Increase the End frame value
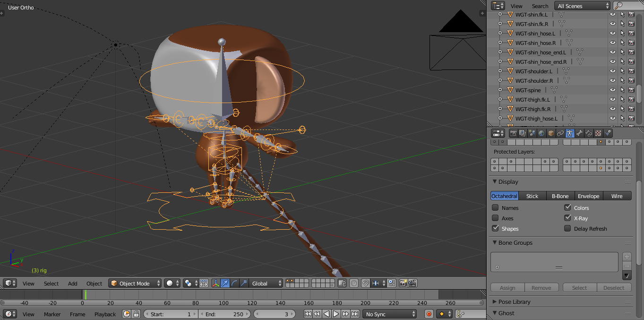 246,313
